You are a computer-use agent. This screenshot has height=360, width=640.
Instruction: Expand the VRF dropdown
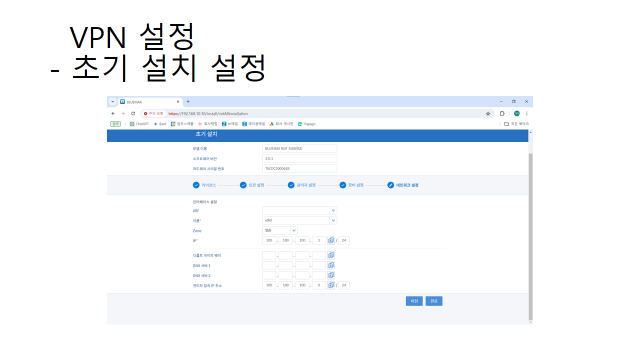(333, 211)
